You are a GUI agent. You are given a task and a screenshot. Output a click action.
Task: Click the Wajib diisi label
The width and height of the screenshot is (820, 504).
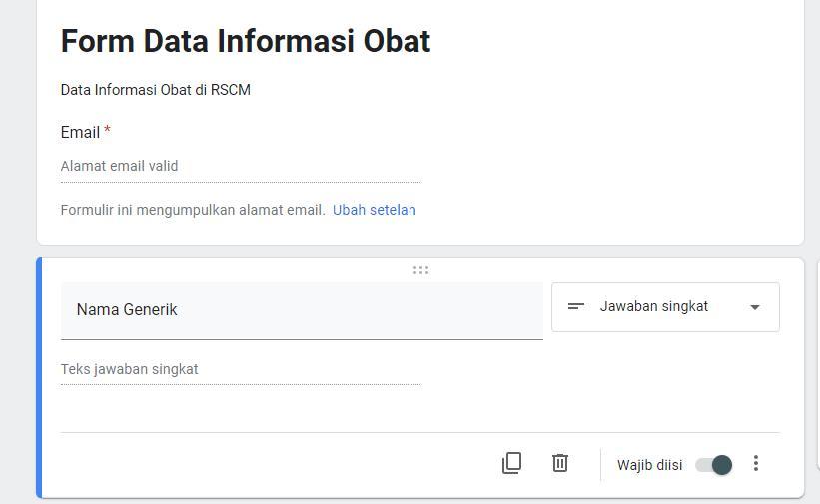(x=649, y=465)
